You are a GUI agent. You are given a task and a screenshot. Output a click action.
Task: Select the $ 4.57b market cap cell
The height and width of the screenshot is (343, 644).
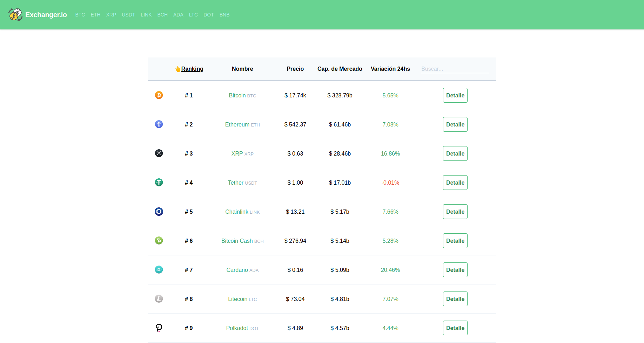tap(340, 328)
